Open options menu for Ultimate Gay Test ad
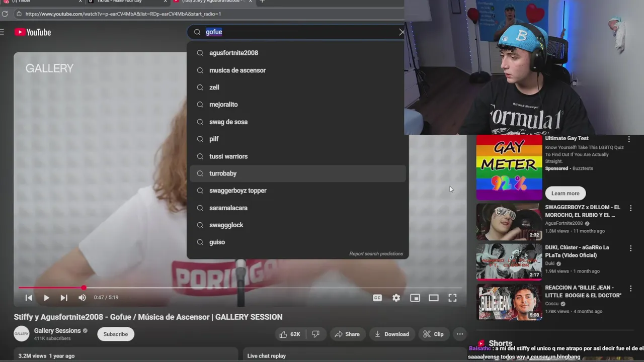The image size is (644, 362). click(x=629, y=139)
